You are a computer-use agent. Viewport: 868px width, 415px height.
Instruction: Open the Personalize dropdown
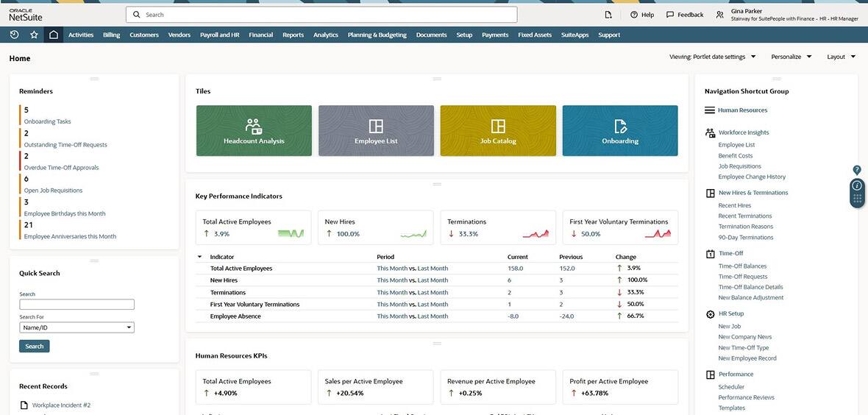point(791,57)
